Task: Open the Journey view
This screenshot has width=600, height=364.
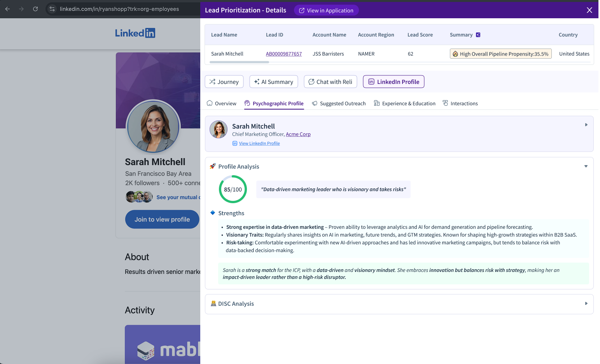Action: pyautogui.click(x=224, y=82)
